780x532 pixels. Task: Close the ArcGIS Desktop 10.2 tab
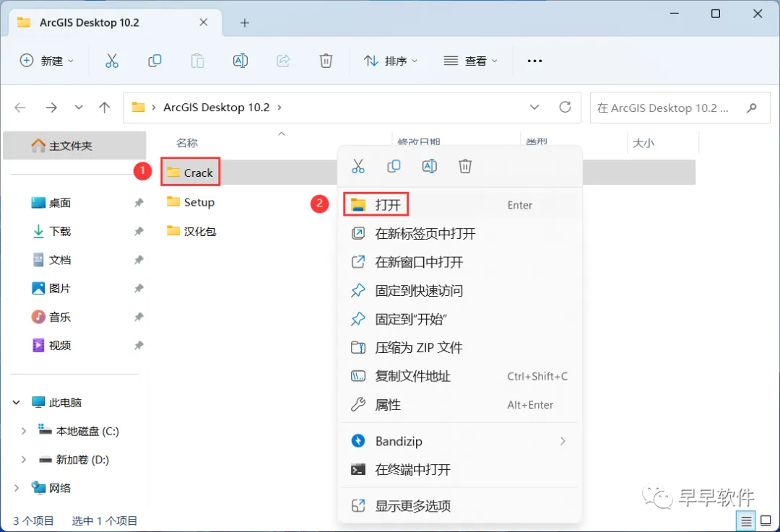coord(204,22)
